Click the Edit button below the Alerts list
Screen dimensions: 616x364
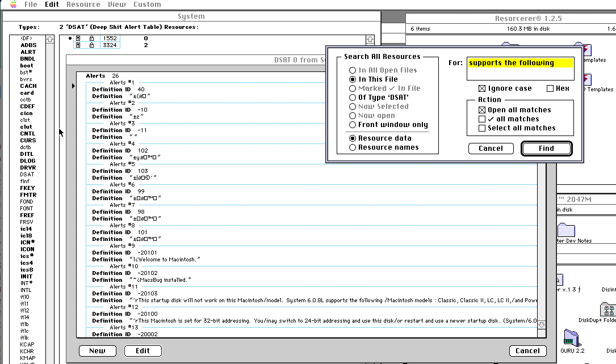click(143, 351)
